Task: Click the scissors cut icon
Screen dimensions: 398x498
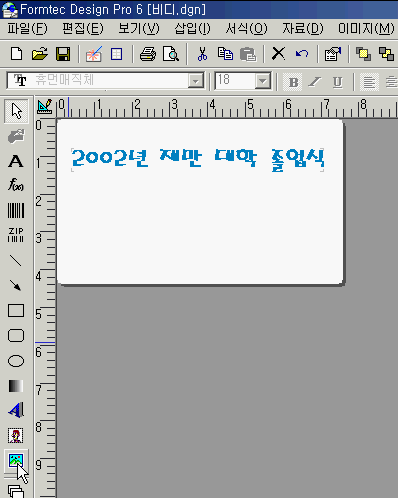Action: [x=202, y=54]
